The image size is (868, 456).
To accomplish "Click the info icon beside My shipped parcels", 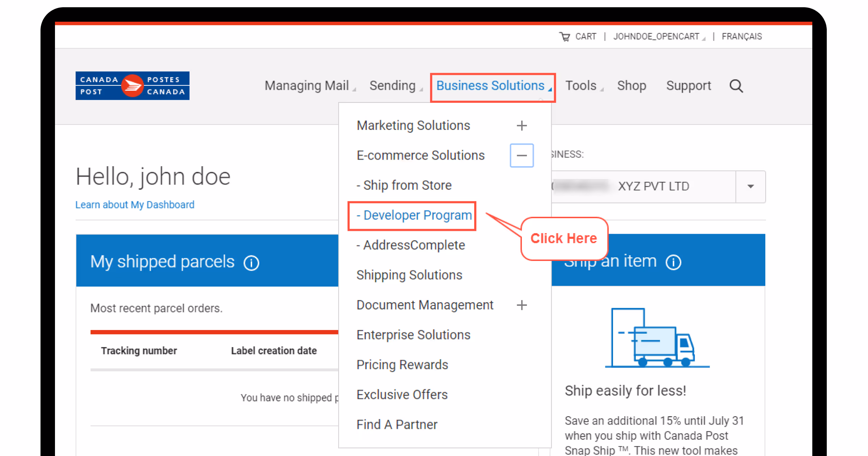I will point(251,263).
